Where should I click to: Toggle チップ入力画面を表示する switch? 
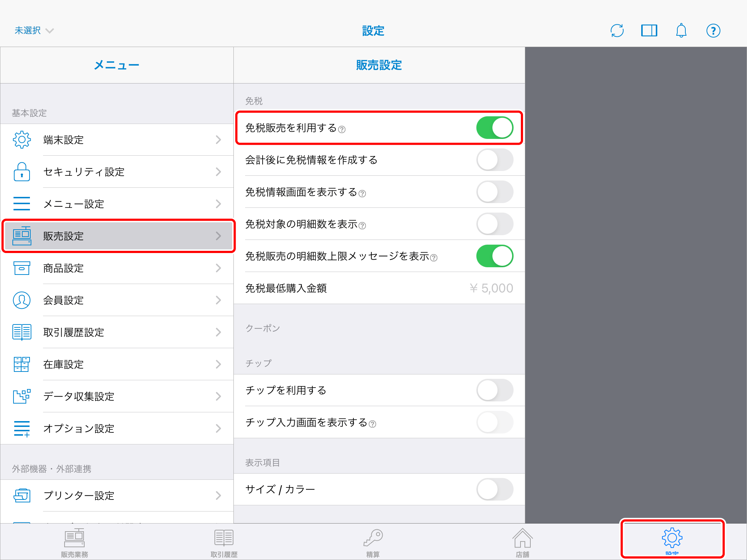click(x=495, y=422)
